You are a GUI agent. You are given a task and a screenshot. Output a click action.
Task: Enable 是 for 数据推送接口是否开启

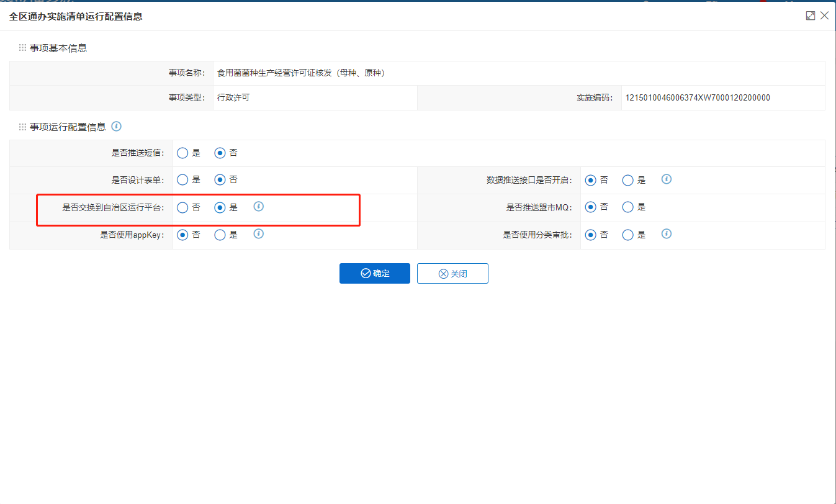(627, 180)
